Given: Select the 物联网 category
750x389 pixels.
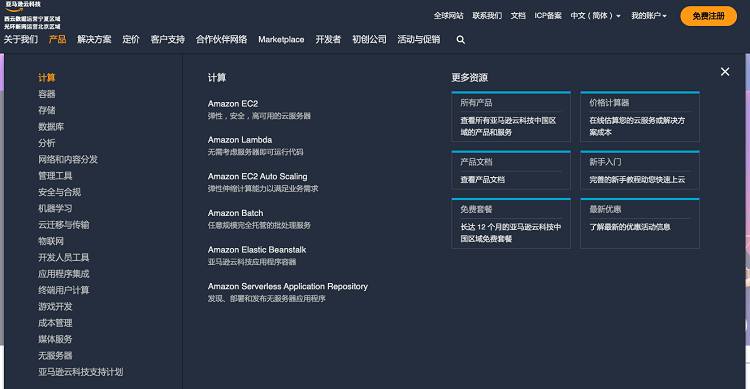Looking at the screenshot, I should pos(51,241).
